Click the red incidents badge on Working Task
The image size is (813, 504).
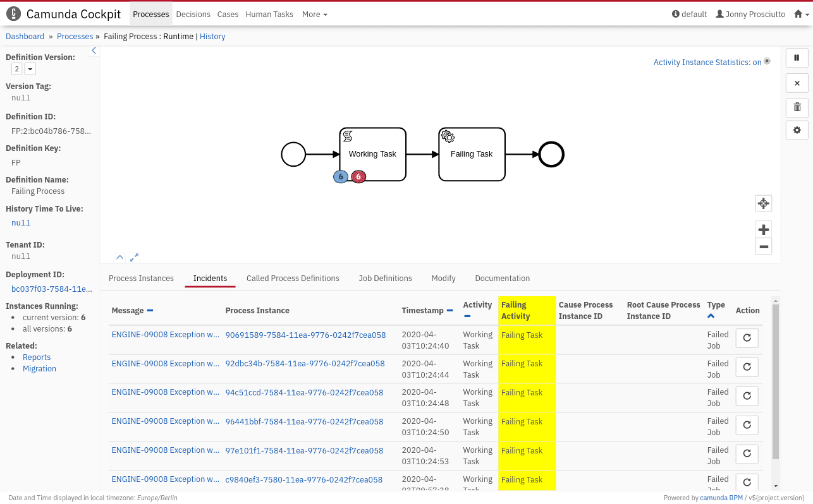point(358,177)
